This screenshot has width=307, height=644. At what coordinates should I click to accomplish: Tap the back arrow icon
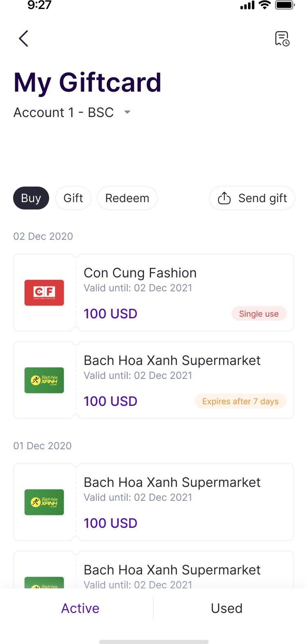[x=24, y=38]
